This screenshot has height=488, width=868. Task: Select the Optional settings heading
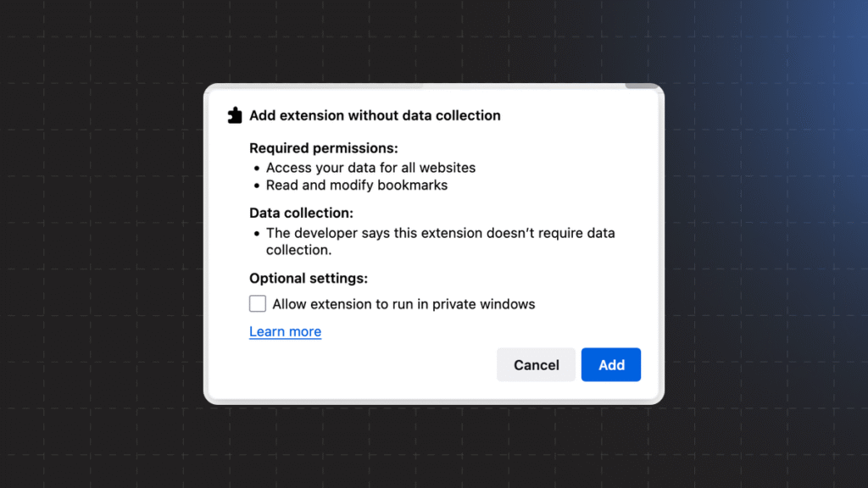(x=309, y=278)
